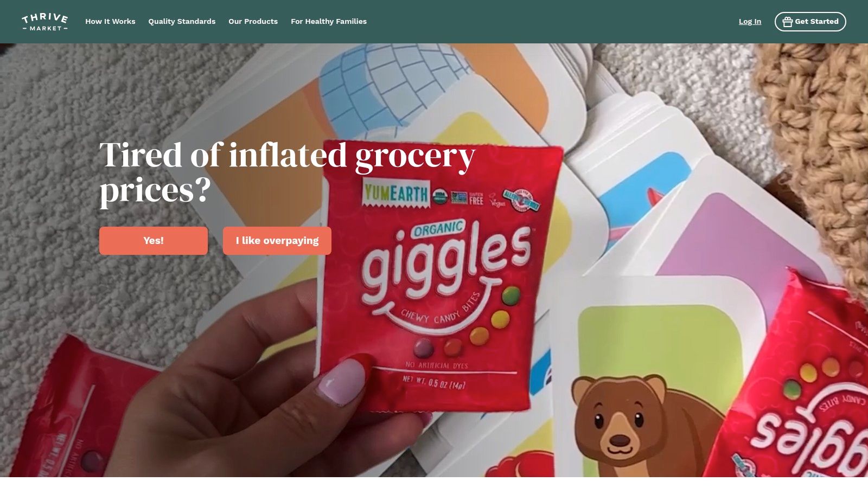Open the How It Works menu item
The height and width of the screenshot is (488, 868).
click(110, 22)
